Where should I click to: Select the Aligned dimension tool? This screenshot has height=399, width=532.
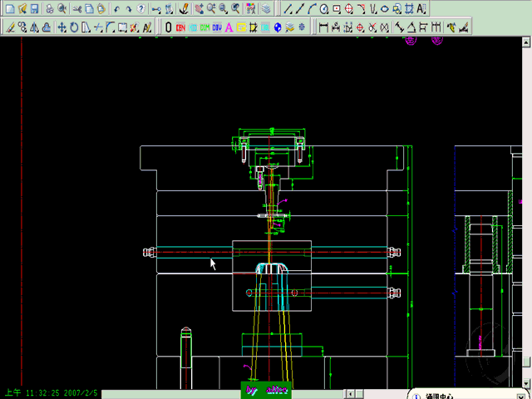400,27
